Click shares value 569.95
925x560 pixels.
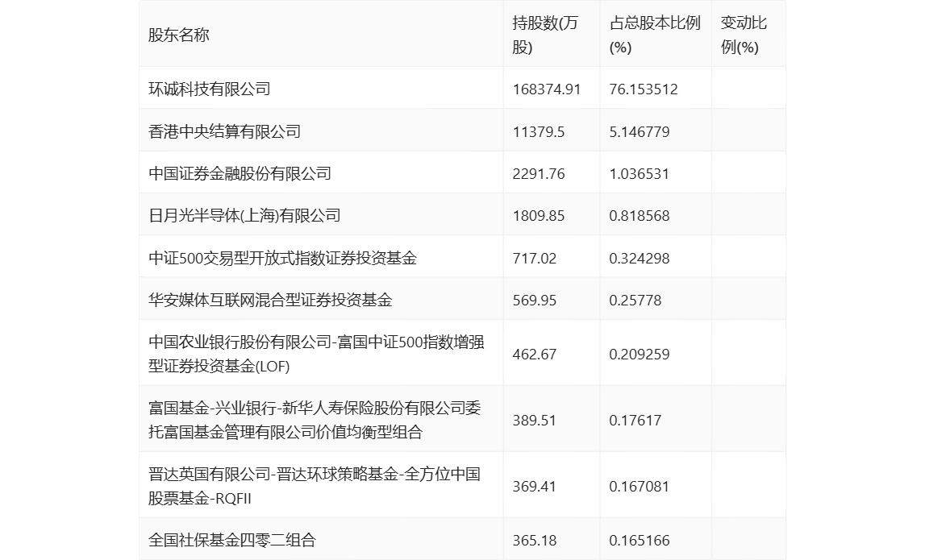coord(535,300)
